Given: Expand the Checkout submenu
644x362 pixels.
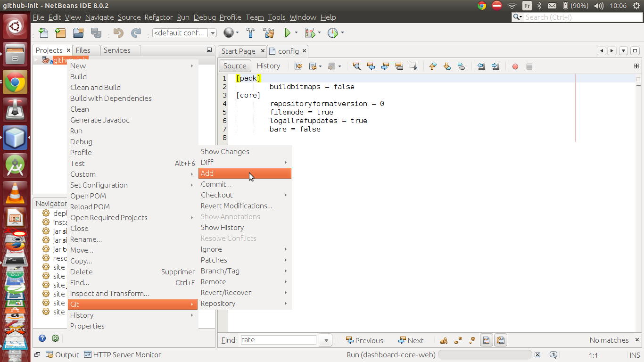Looking at the screenshot, I should tap(245, 195).
